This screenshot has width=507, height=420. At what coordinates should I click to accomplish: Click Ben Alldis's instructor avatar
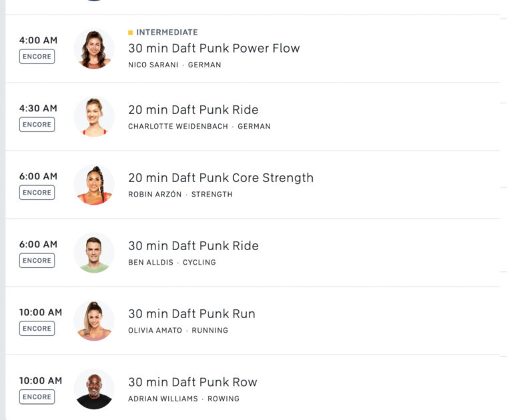[93, 253]
